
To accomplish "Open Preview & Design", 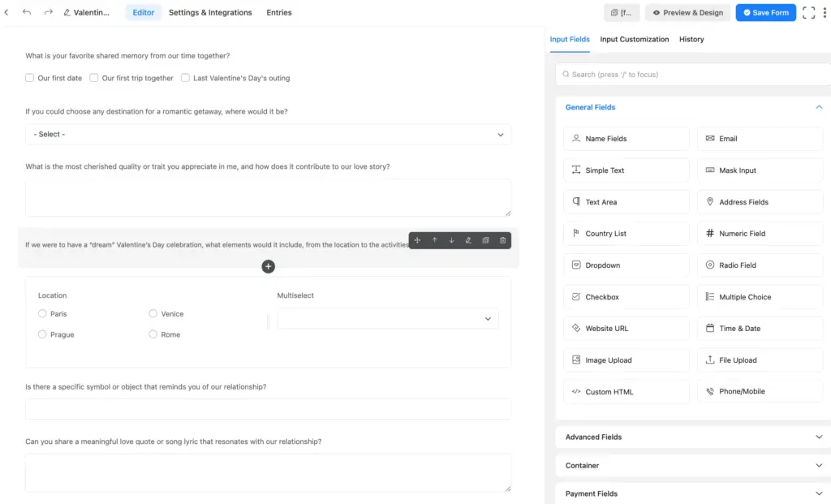I will [x=687, y=12].
